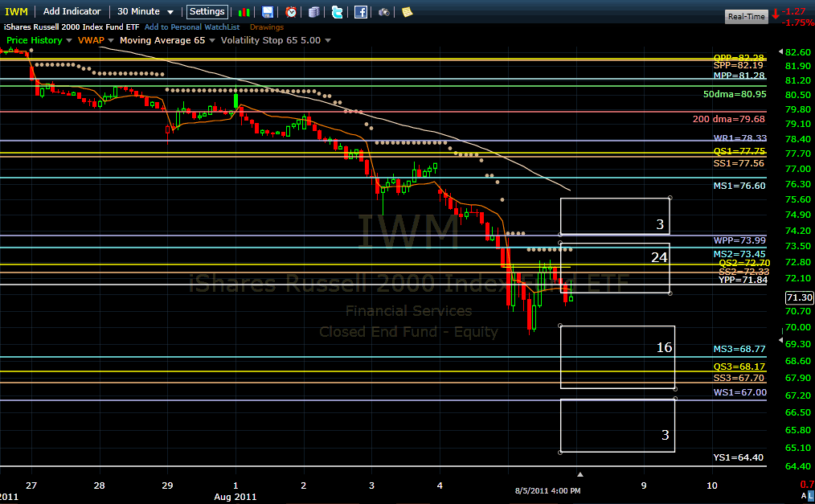Click the red down arrow price change indicator
Screen dimensions: 815x504
(x=776, y=14)
